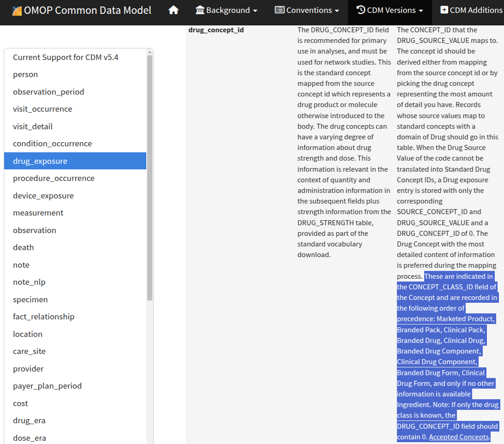Open the CDM Versions dropdown caret
The width and height of the screenshot is (504, 444).
(420, 11)
